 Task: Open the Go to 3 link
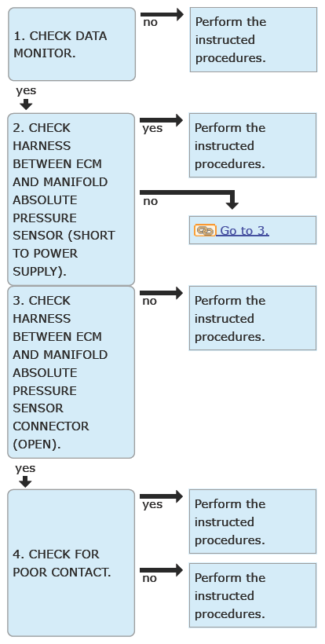(x=245, y=231)
